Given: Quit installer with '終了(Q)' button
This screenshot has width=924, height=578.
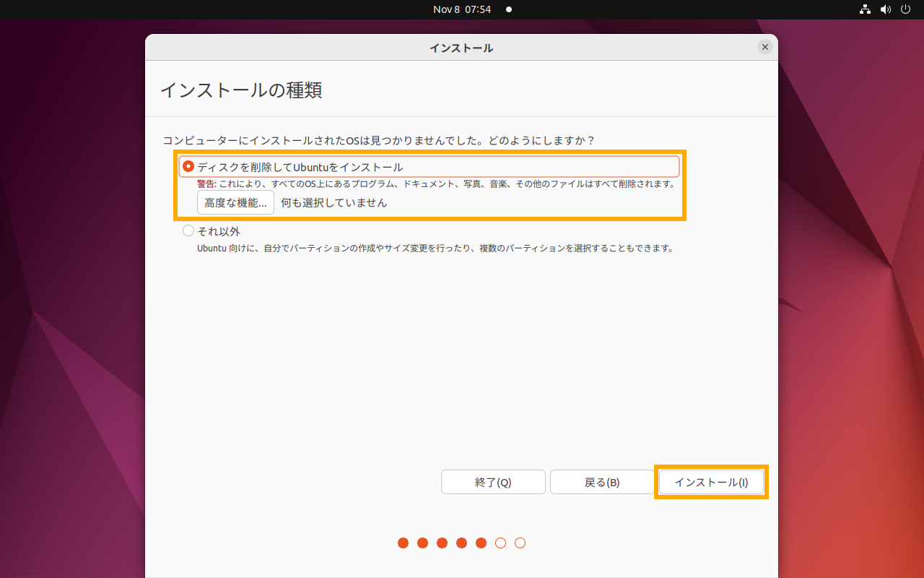Looking at the screenshot, I should 493,482.
